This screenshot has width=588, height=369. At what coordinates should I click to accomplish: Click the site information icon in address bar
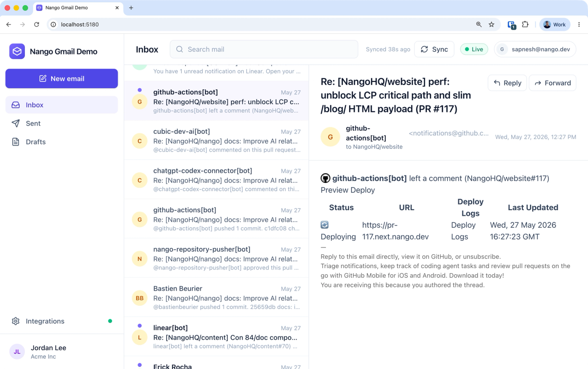click(x=53, y=24)
